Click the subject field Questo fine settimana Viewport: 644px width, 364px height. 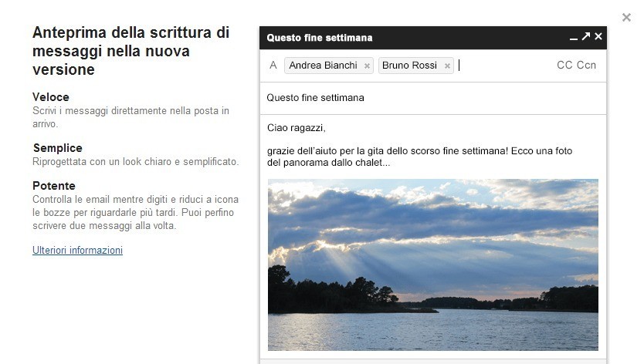(x=433, y=98)
